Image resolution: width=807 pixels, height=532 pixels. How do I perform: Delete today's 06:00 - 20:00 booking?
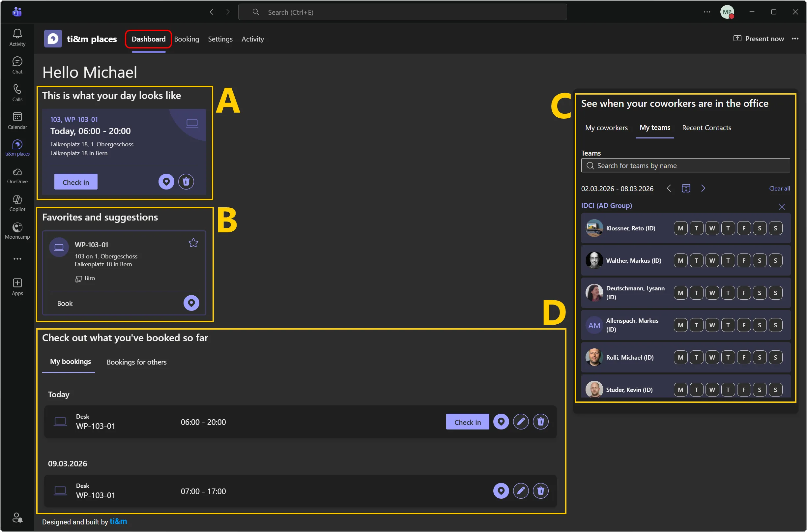541,422
